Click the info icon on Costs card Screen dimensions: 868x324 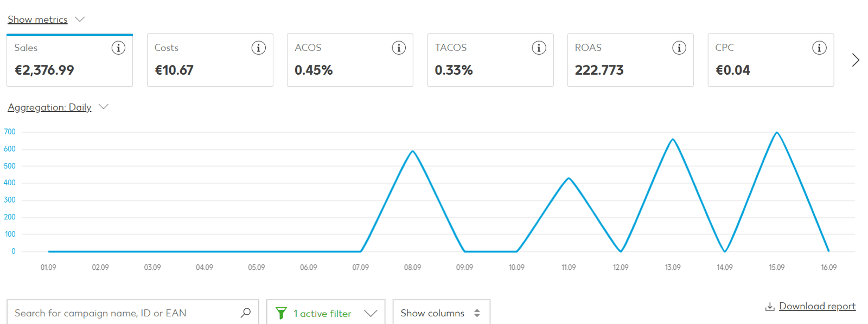coord(258,48)
